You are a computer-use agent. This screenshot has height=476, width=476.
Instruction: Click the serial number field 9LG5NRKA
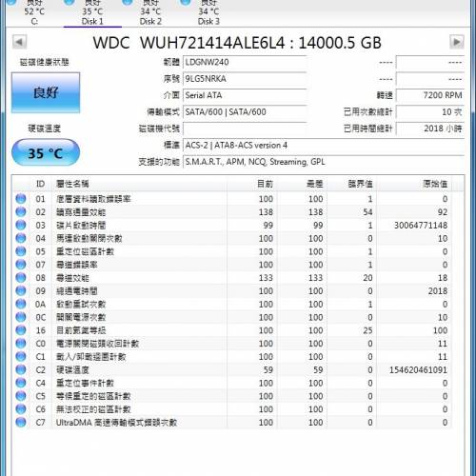tap(245, 79)
